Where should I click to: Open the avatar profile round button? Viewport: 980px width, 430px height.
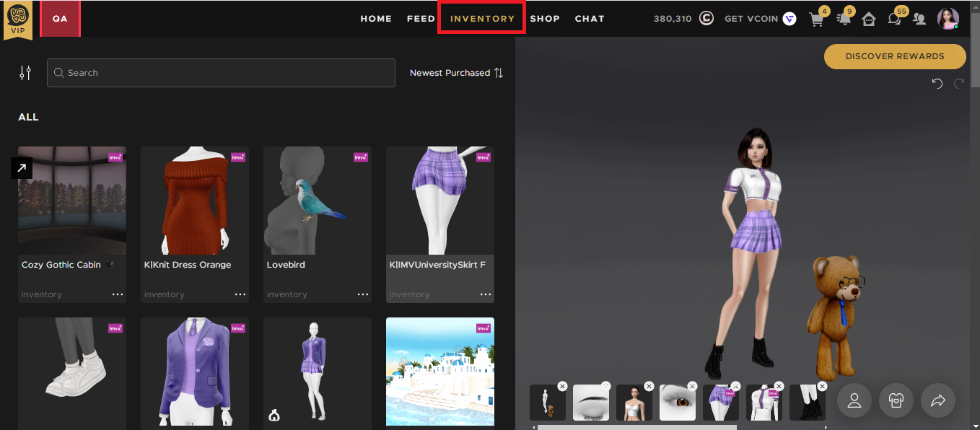[x=854, y=400]
